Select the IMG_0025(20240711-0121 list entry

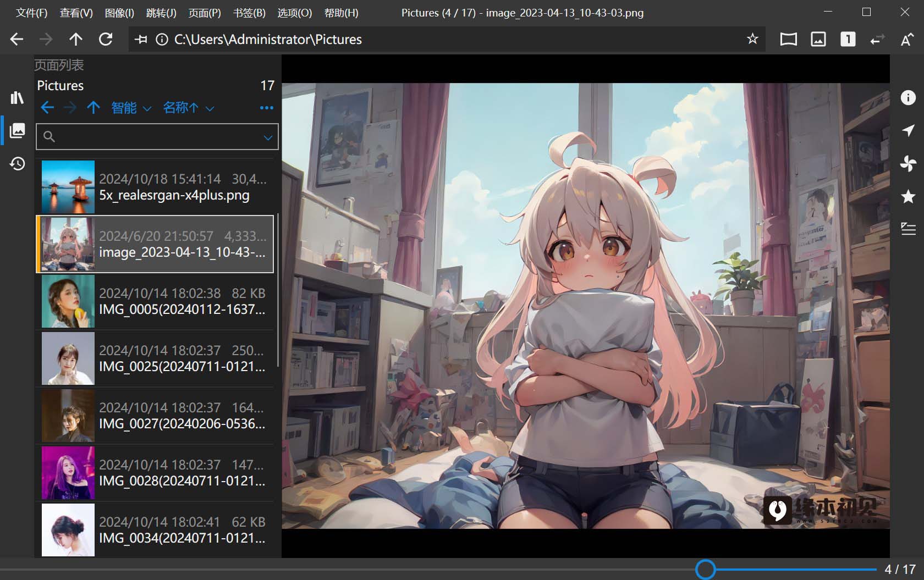[x=155, y=358]
